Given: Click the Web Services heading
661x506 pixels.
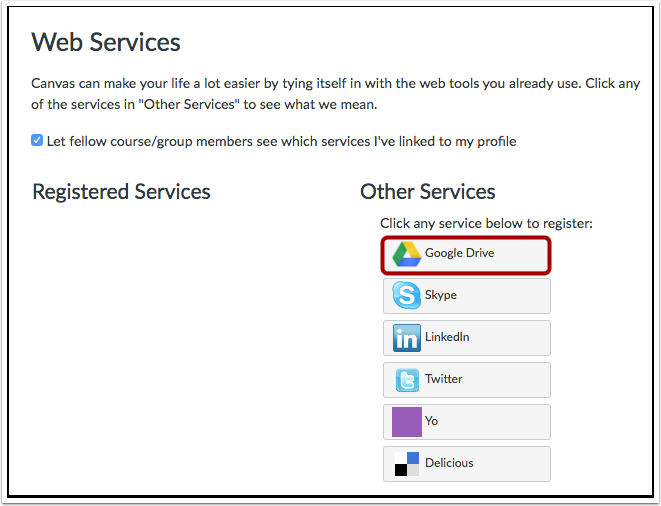Looking at the screenshot, I should tap(106, 42).
